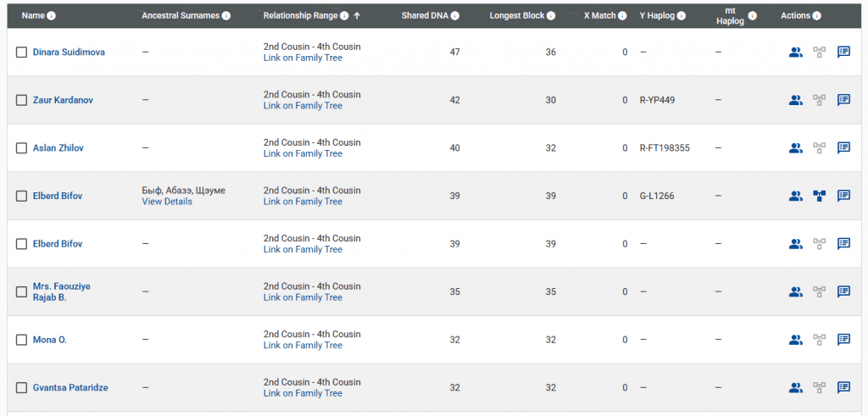The image size is (868, 416).
Task: Click the family tree icon for Aslan Zhilov
Action: pyautogui.click(x=819, y=148)
